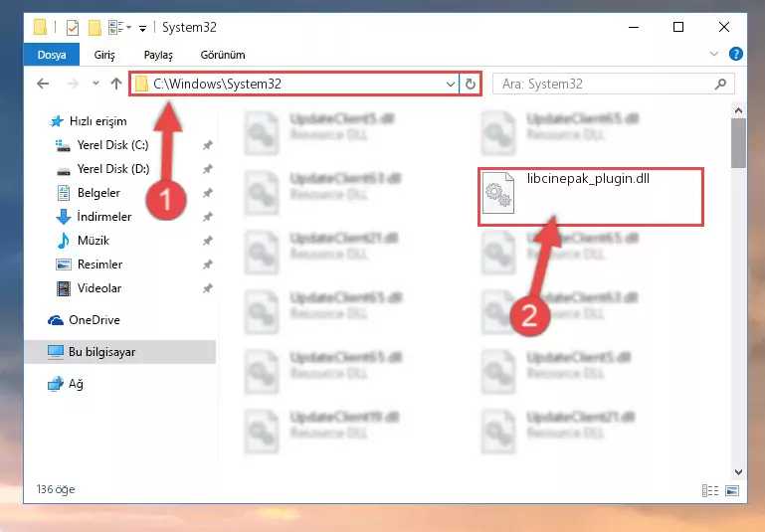Select Hızlı erişim in navigation pane
765x532 pixels.
point(98,121)
